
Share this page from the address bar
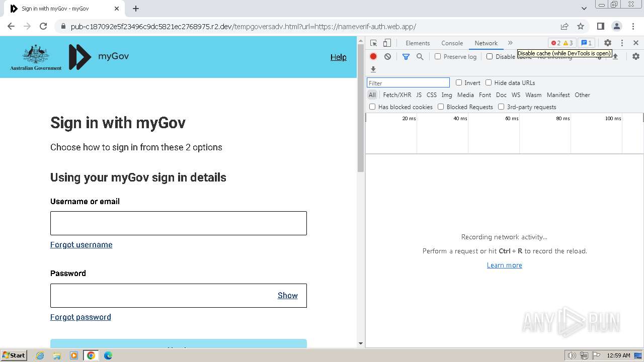click(565, 26)
